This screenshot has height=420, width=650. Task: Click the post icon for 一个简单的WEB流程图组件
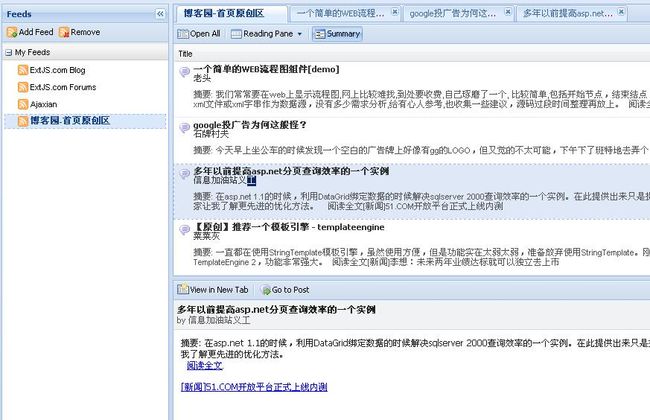point(184,72)
